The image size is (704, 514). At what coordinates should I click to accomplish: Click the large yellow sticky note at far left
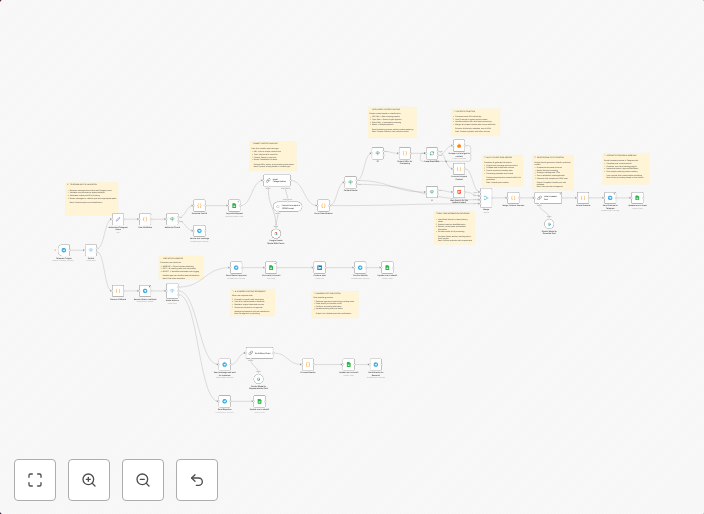(91, 198)
